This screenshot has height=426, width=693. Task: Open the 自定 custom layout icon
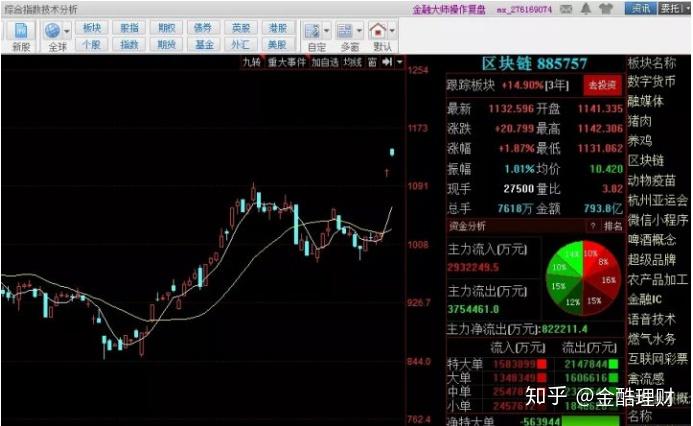[x=312, y=31]
